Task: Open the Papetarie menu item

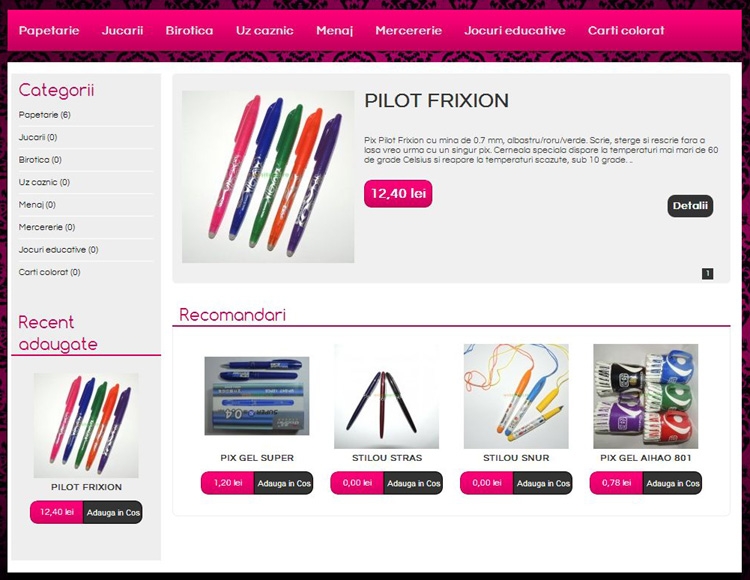Action: pos(49,31)
